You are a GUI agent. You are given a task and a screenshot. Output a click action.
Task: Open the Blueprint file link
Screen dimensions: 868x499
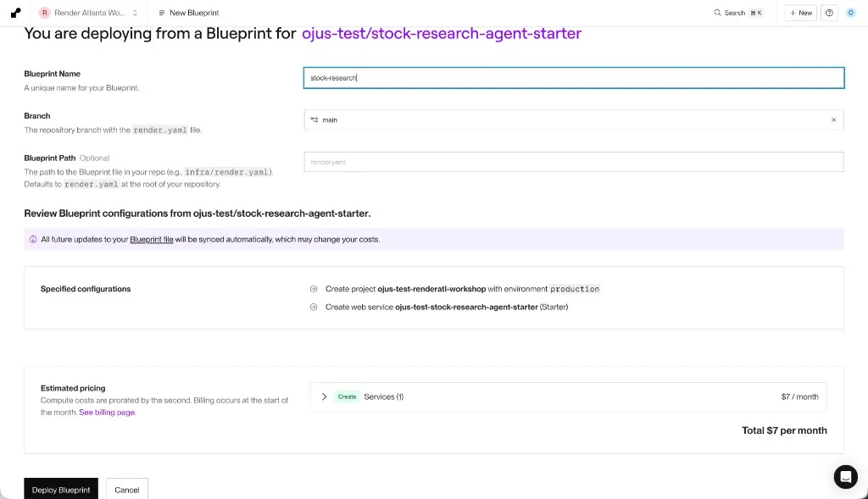(x=151, y=240)
